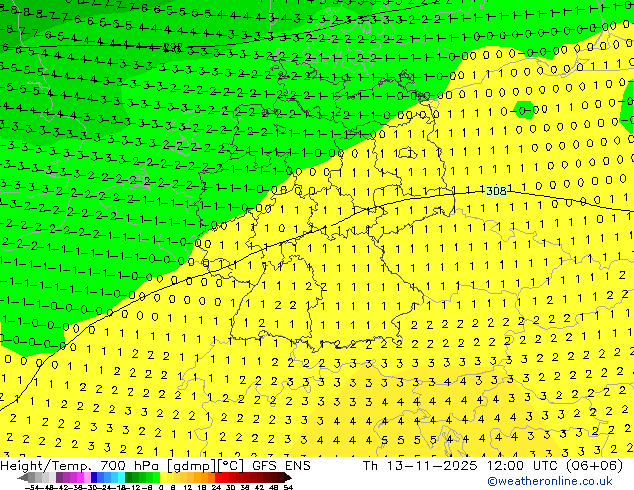
Task: Pick the dark blue legend swatch
Action: click(x=94, y=477)
